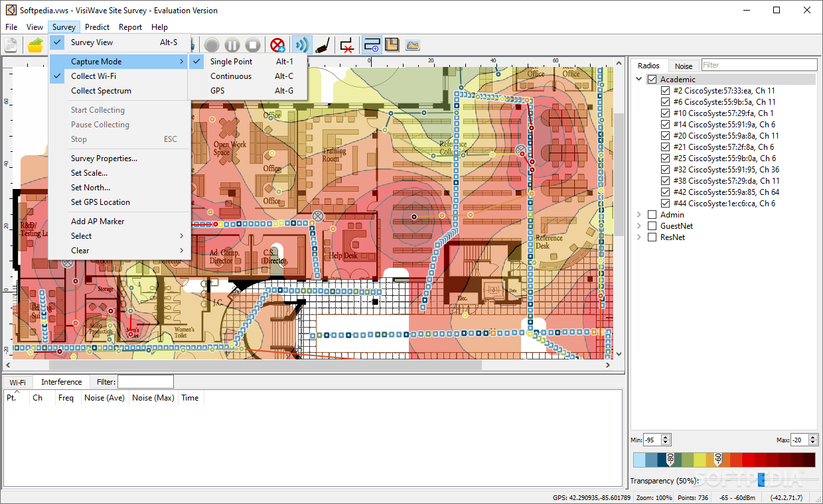Click the New document toolbar icon
The height and width of the screenshot is (504, 823).
(11, 45)
